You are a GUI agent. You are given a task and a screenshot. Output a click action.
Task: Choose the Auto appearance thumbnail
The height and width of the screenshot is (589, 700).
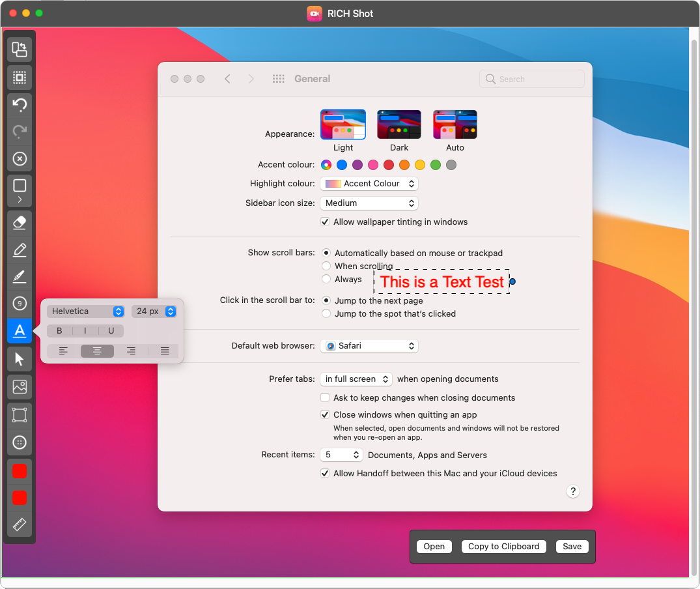pos(455,124)
